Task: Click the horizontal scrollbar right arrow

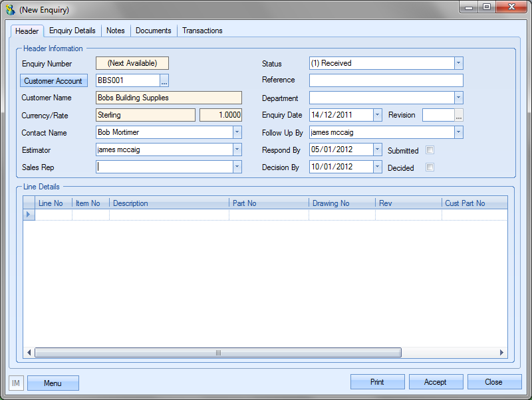Action: tap(502, 353)
